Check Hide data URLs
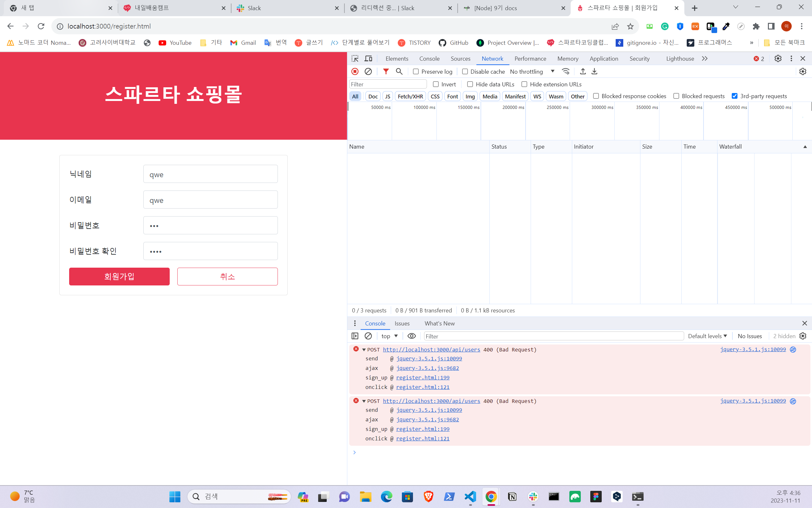 (470, 84)
